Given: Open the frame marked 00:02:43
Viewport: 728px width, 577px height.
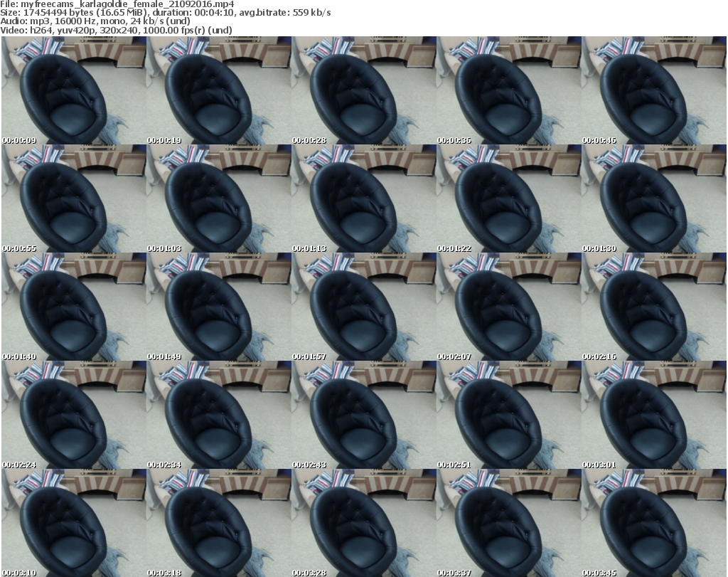Looking at the screenshot, I should [x=363, y=415].
